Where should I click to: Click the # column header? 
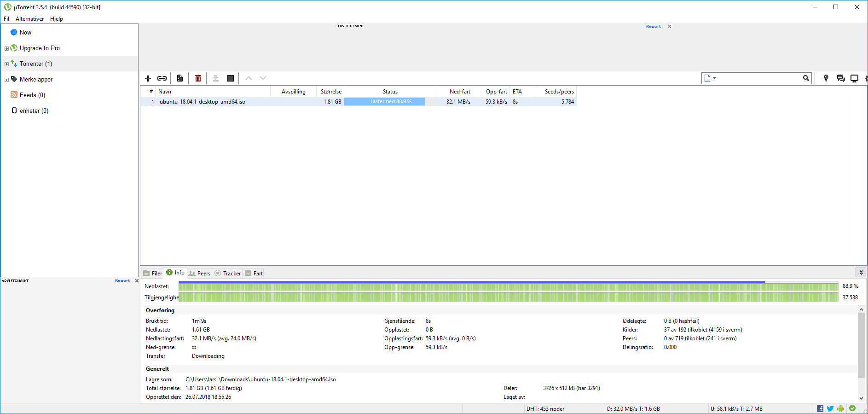coord(148,91)
